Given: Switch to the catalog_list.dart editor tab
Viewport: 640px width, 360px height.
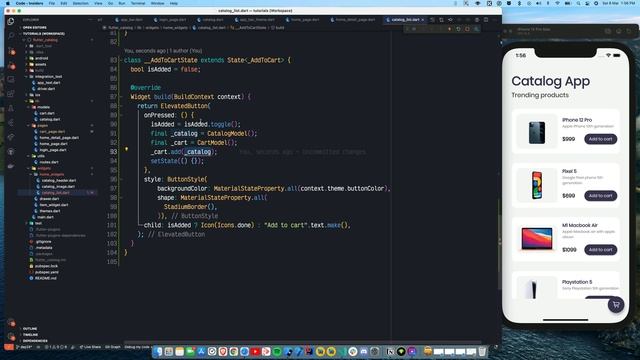Looking at the screenshot, I should (x=404, y=20).
